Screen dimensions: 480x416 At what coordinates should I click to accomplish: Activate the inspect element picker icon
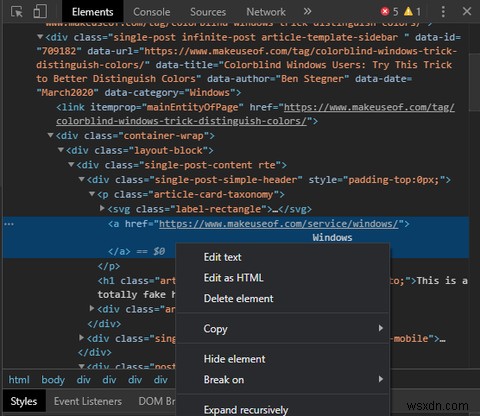click(17, 12)
